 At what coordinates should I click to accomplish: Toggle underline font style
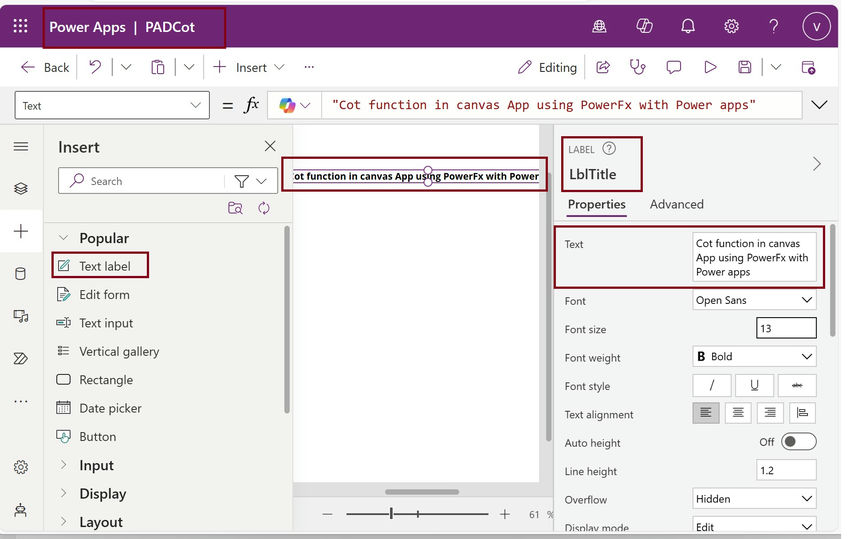754,385
